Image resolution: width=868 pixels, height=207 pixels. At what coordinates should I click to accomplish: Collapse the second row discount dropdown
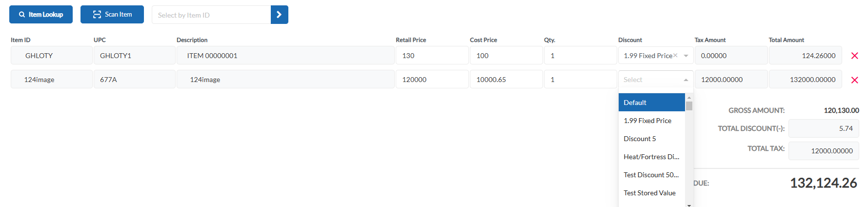686,80
